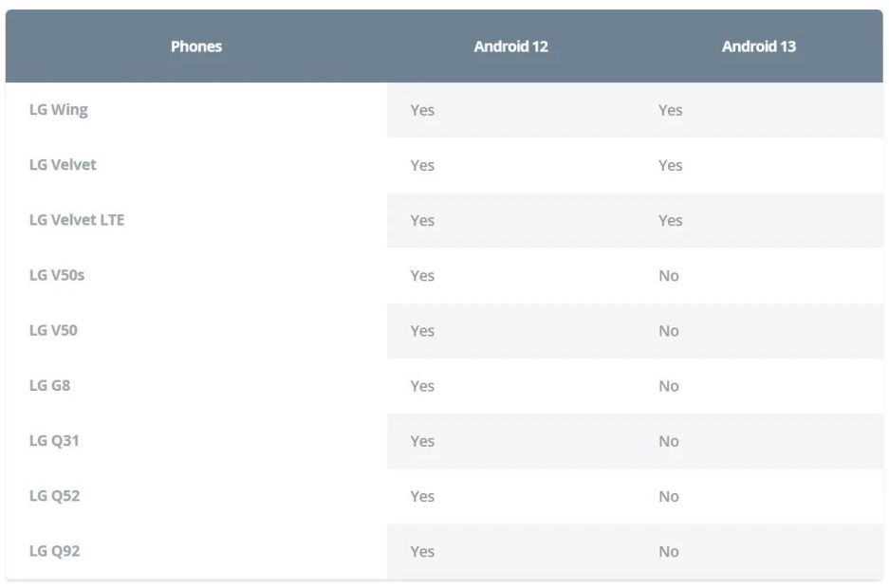
Task: Select the LG Q52 row label
Action: pos(54,496)
